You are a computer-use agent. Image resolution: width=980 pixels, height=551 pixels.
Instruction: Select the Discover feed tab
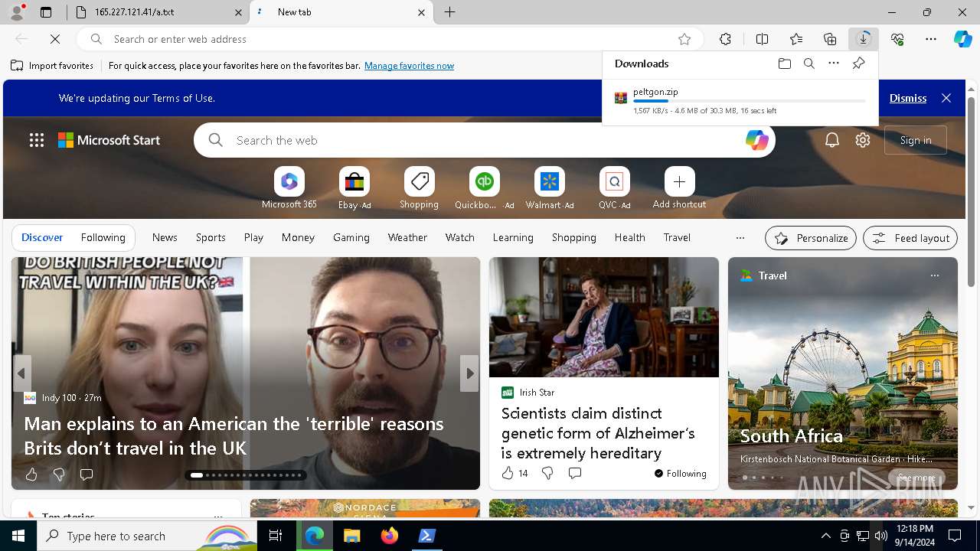click(42, 237)
